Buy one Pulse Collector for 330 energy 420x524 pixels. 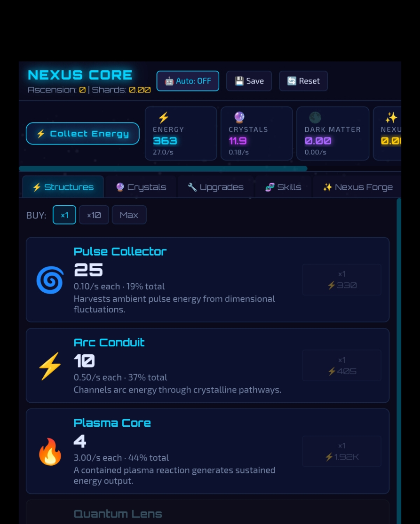tap(342, 279)
